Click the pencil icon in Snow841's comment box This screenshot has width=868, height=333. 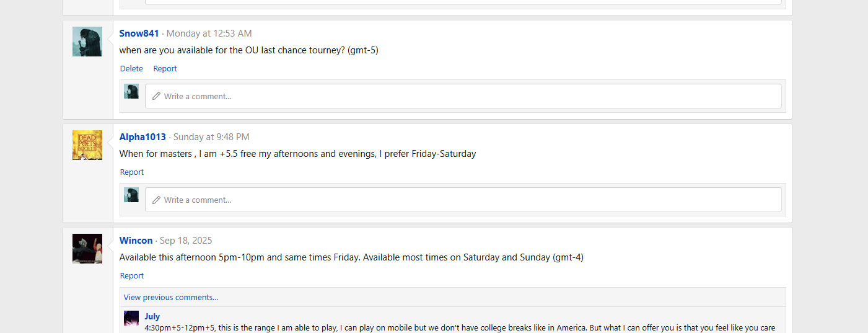click(157, 96)
